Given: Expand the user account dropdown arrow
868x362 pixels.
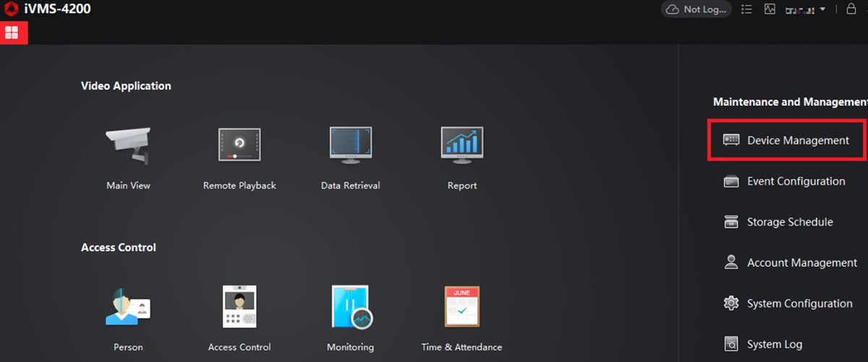Looking at the screenshot, I should 823,9.
